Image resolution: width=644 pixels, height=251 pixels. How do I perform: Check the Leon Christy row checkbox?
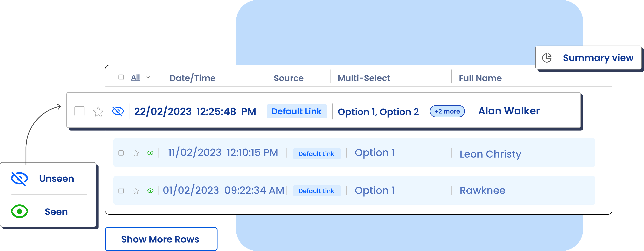[x=121, y=153]
